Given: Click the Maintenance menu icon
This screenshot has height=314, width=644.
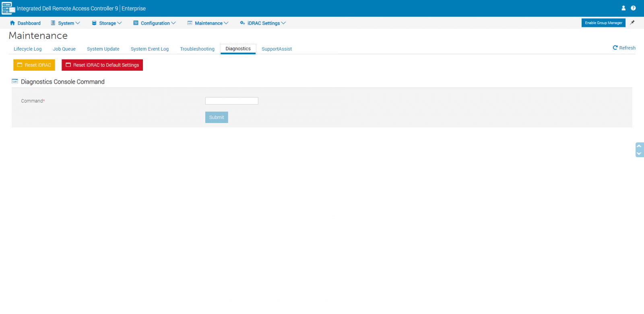Looking at the screenshot, I should pos(190,23).
